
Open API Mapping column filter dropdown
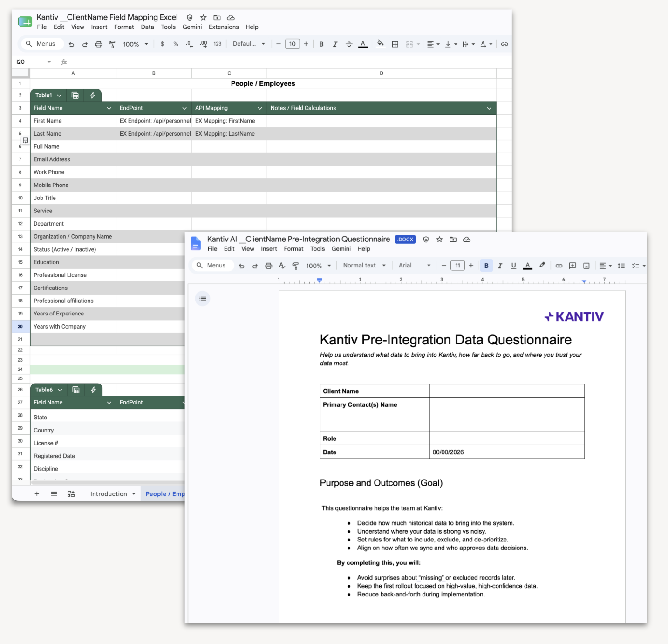(260, 108)
